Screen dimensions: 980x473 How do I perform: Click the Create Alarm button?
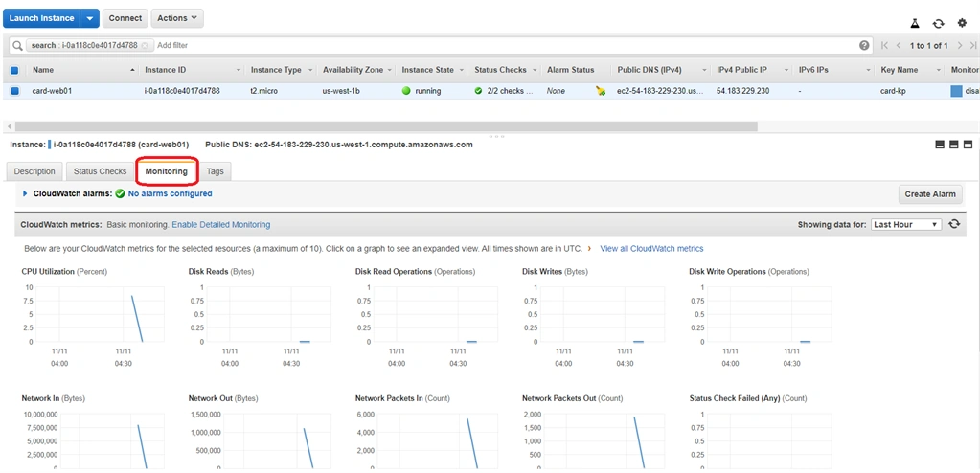(930, 193)
